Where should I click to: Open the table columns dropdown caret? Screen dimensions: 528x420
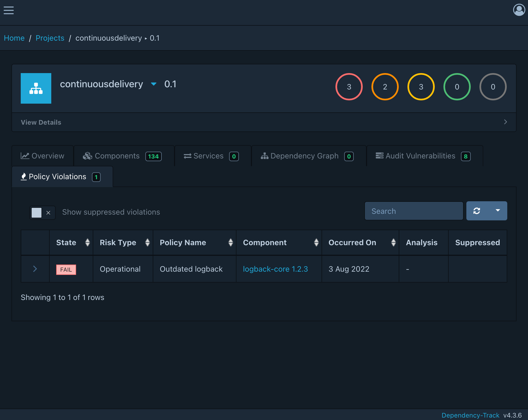tap(498, 211)
